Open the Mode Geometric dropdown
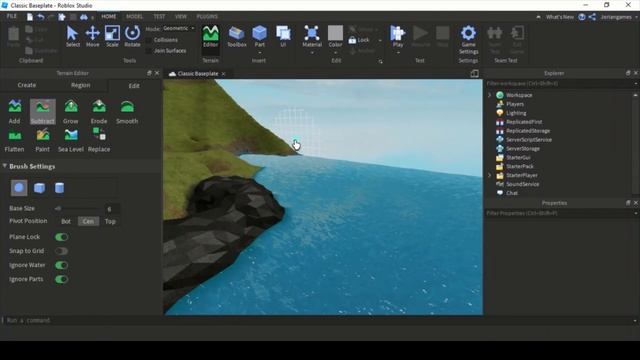The height and width of the screenshot is (360, 640). pos(179,28)
